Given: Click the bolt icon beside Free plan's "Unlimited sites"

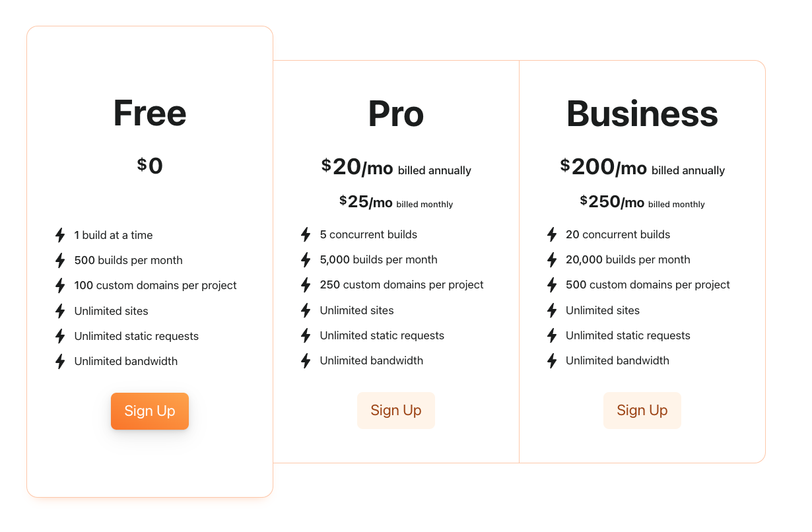Looking at the screenshot, I should (59, 310).
